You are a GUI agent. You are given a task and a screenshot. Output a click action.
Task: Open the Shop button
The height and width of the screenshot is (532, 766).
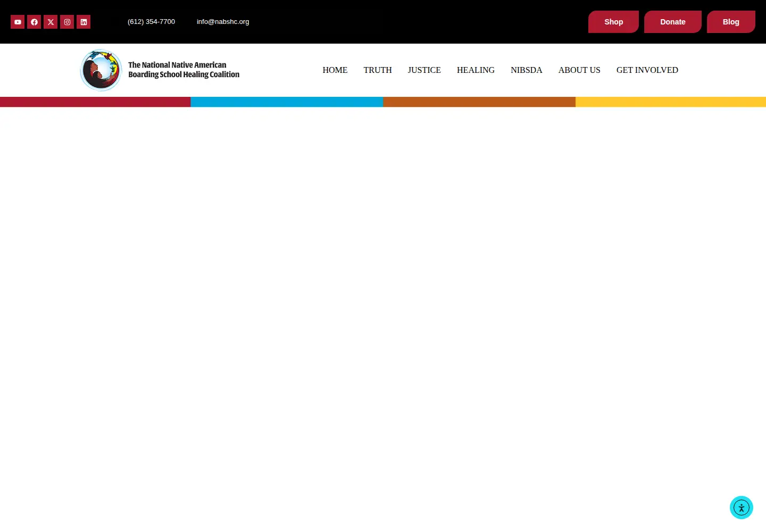coord(613,22)
